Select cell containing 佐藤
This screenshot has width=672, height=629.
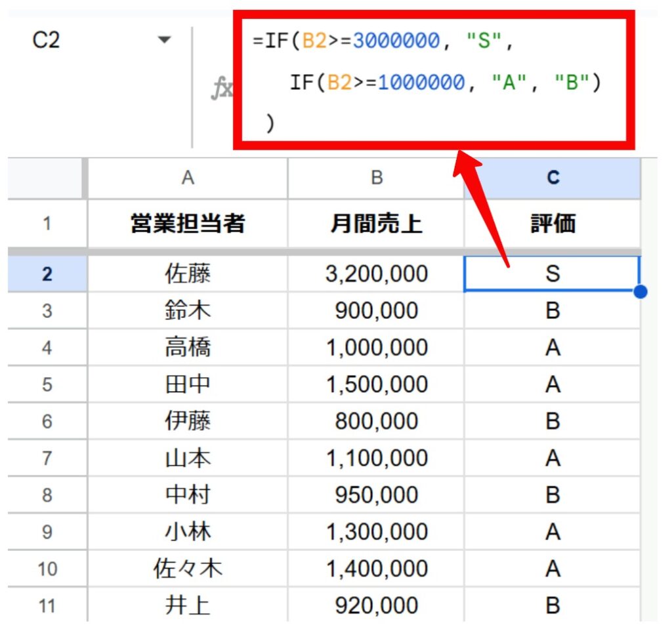(x=188, y=274)
